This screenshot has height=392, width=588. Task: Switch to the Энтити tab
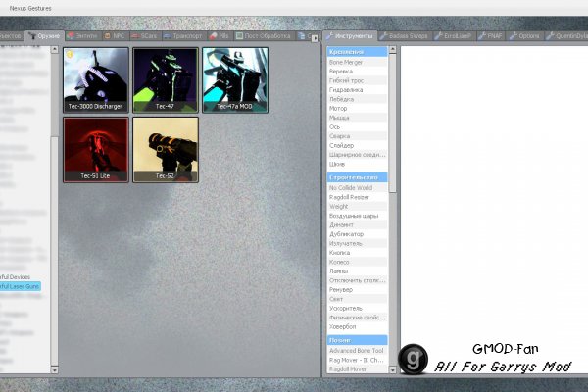pyautogui.click(x=83, y=36)
